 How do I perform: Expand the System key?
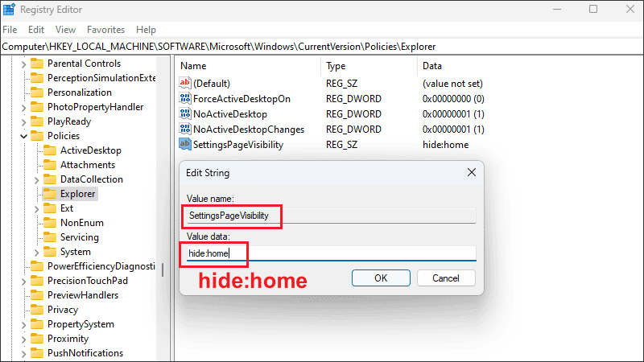click(x=36, y=253)
